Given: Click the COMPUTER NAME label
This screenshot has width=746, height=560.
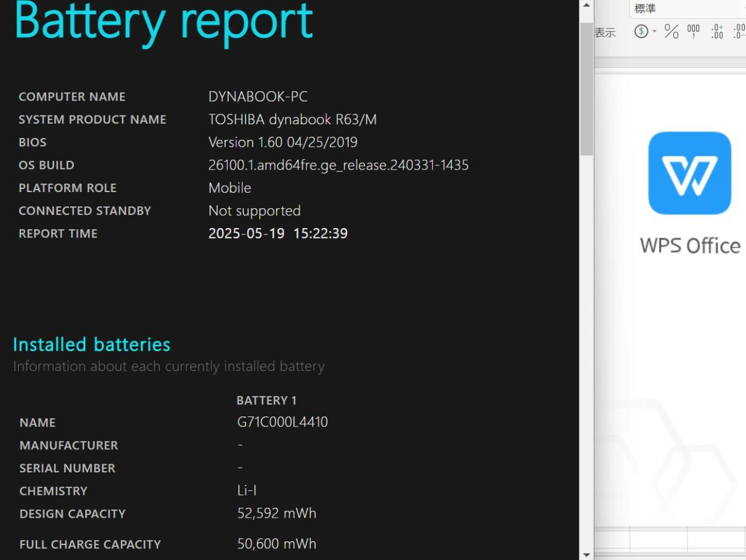Looking at the screenshot, I should click(72, 97).
